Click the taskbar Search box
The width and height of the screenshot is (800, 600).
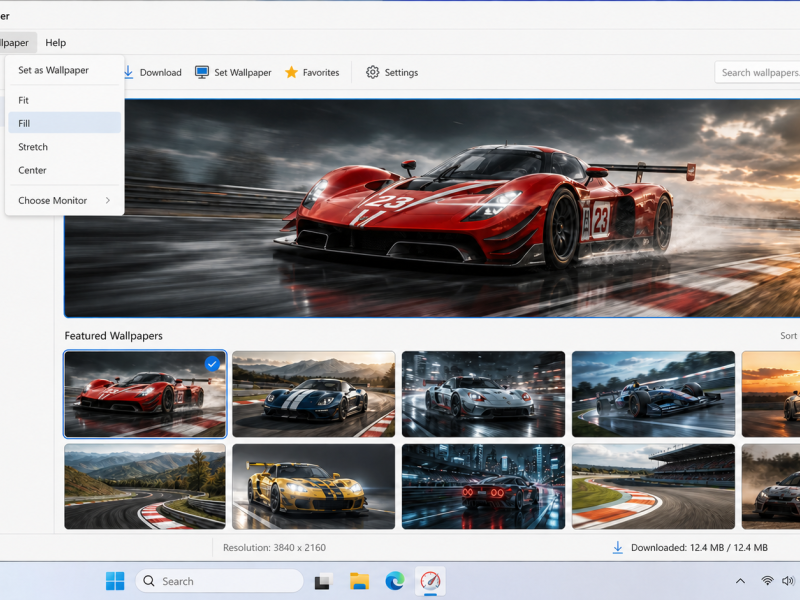pos(219,581)
